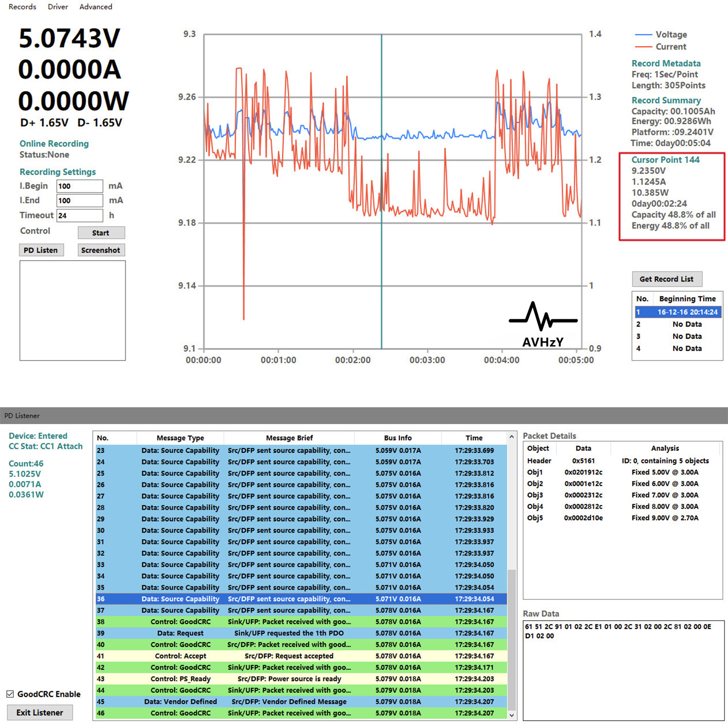Open the Driver menu

[x=58, y=7]
